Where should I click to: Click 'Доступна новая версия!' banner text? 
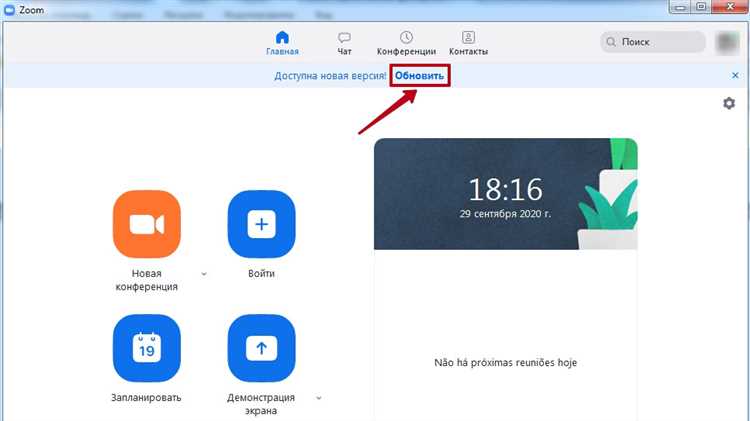pos(330,76)
